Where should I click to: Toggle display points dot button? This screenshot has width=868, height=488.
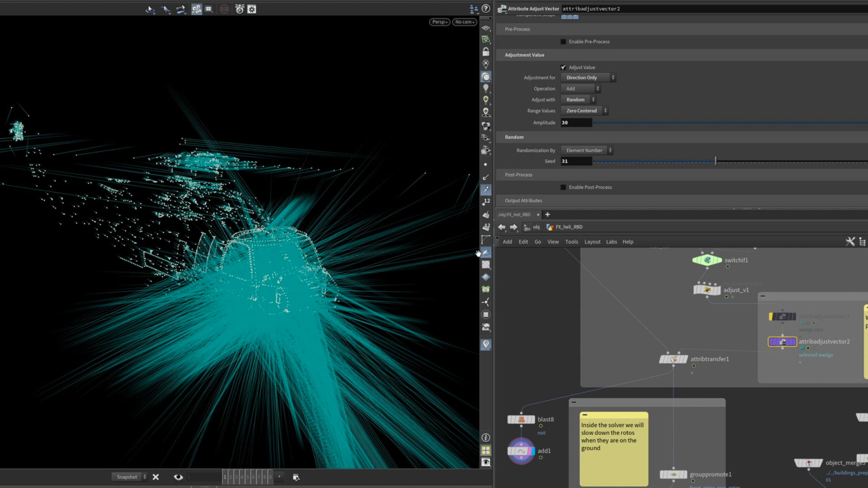pos(486,164)
